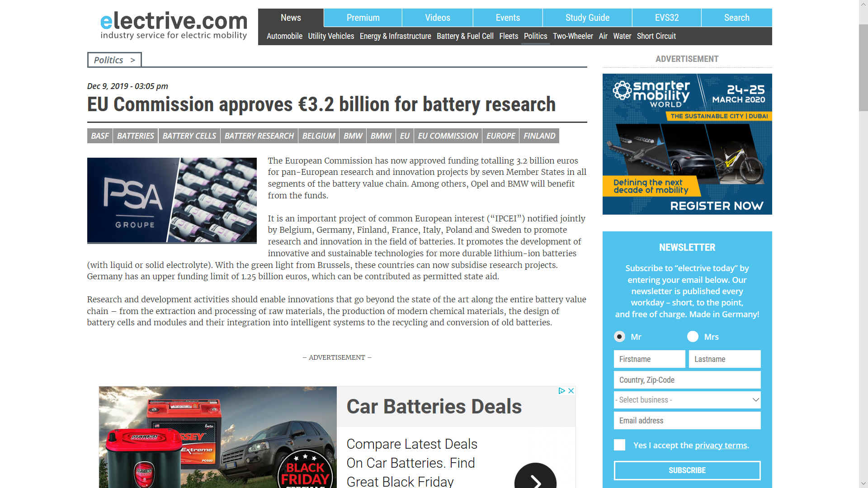Select Automobile in the submenu
This screenshot has height=488, width=868.
[x=284, y=36]
